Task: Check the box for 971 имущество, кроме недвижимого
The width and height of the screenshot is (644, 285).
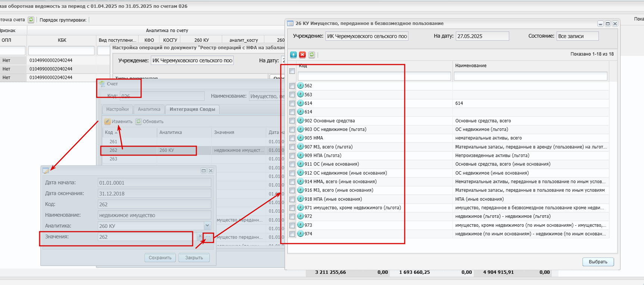Action: 292,208
